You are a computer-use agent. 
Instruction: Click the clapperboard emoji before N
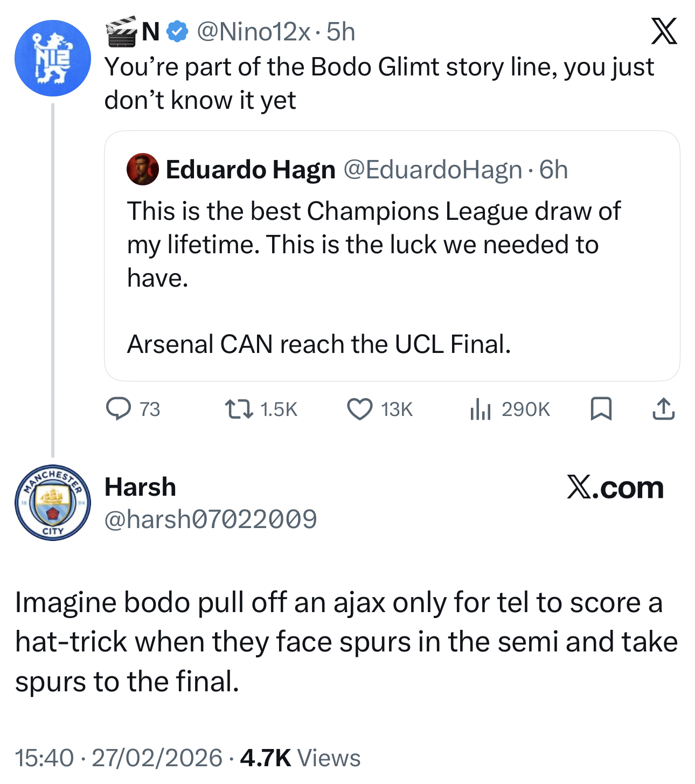pos(121,32)
